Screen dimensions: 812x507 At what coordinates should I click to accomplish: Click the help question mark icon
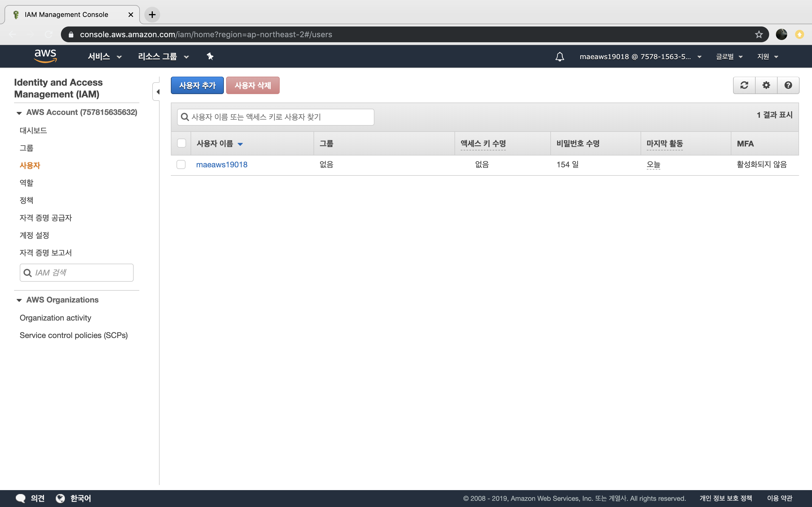pyautogui.click(x=788, y=85)
